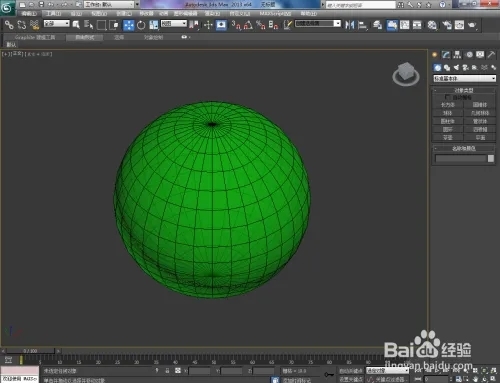500x383 pixels.
Task: Click the 球体 sphere primitive button
Action: click(448, 113)
